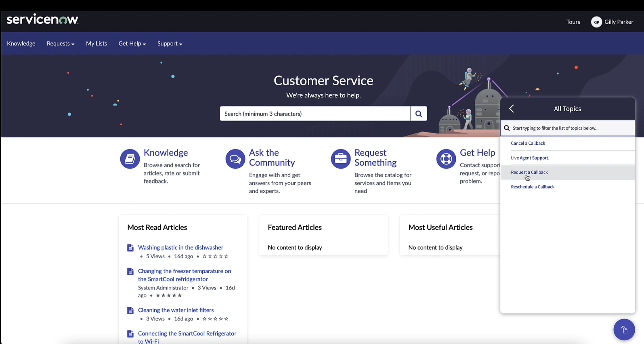The height and width of the screenshot is (344, 644).
Task: Open the Ask the Community chat icon
Action: coord(235,159)
